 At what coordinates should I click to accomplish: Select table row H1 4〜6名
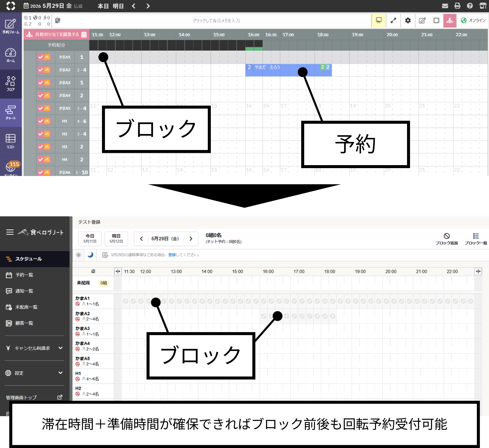click(93, 376)
